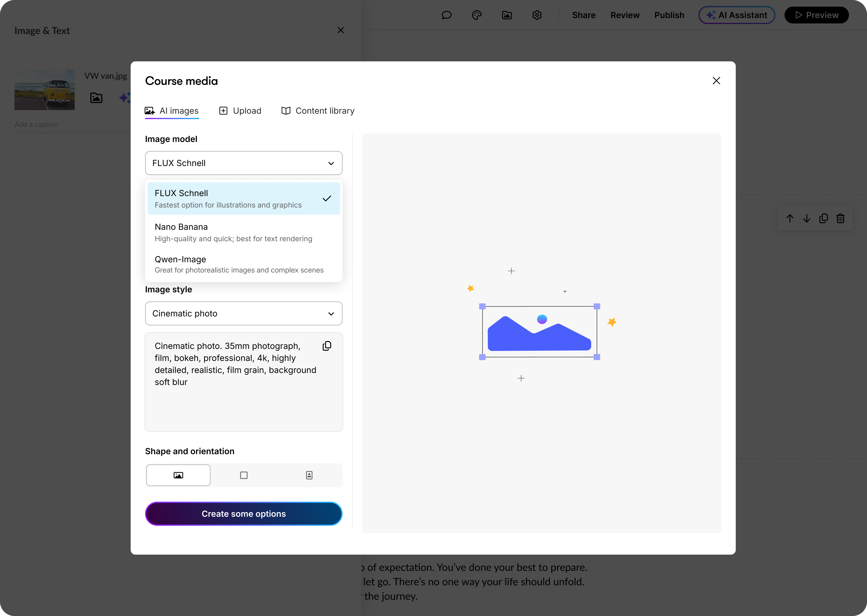Image resolution: width=867 pixels, height=616 pixels.
Task: Click the Add a caption field
Action: [36, 125]
